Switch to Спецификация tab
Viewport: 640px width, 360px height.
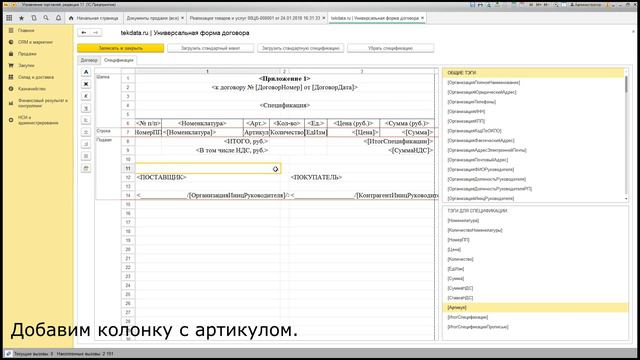pos(119,60)
